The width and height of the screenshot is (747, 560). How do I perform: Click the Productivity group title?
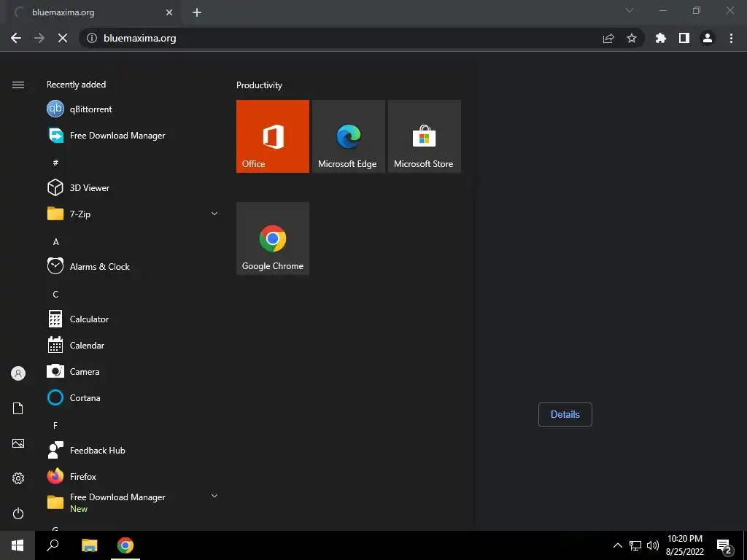[259, 85]
